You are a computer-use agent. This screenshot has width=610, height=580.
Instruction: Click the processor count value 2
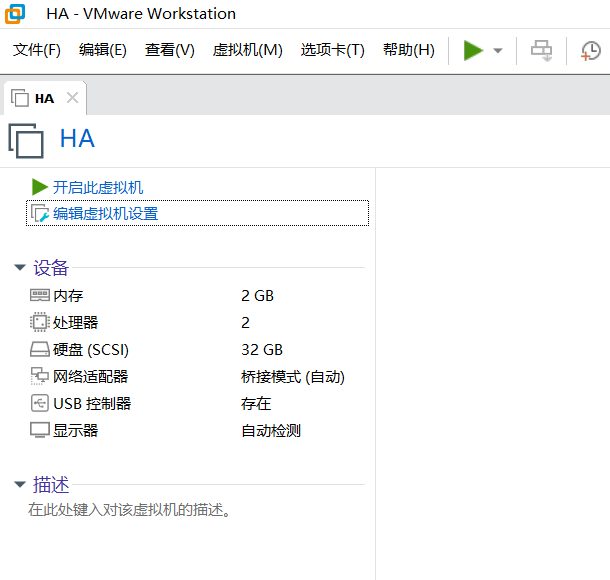[245, 322]
